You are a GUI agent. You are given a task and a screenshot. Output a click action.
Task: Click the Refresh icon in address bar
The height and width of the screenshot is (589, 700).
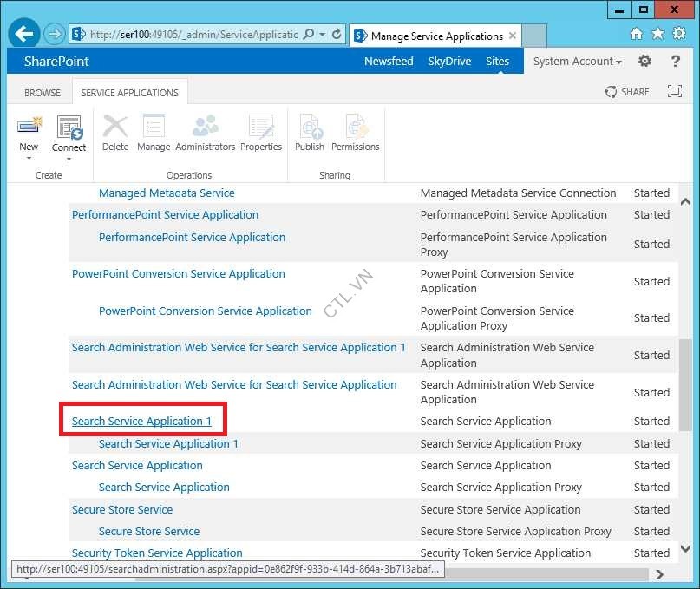[337, 34]
